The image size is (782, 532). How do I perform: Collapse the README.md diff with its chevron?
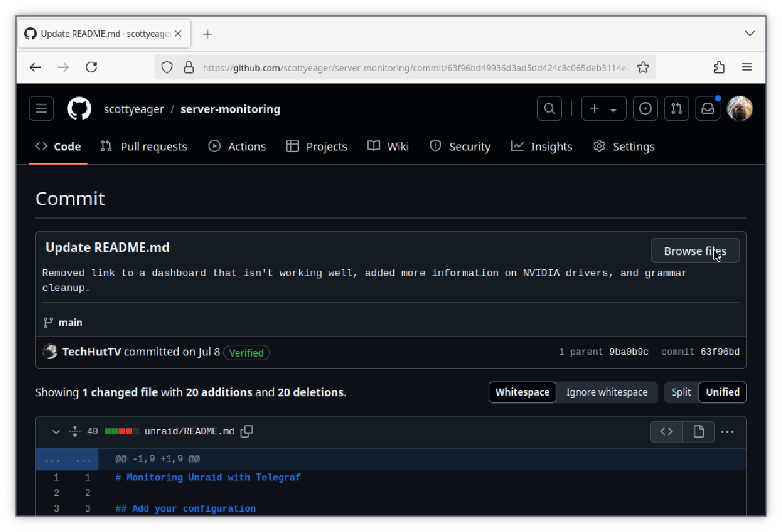tap(56, 432)
